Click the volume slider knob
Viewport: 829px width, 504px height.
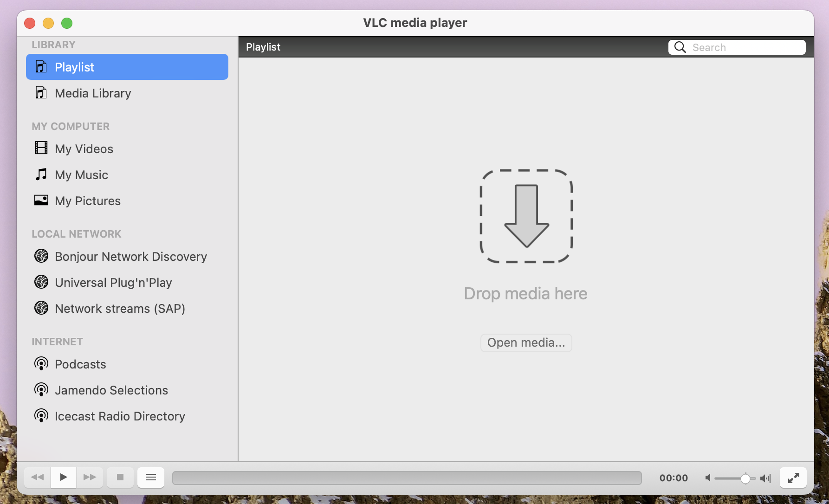point(745,478)
